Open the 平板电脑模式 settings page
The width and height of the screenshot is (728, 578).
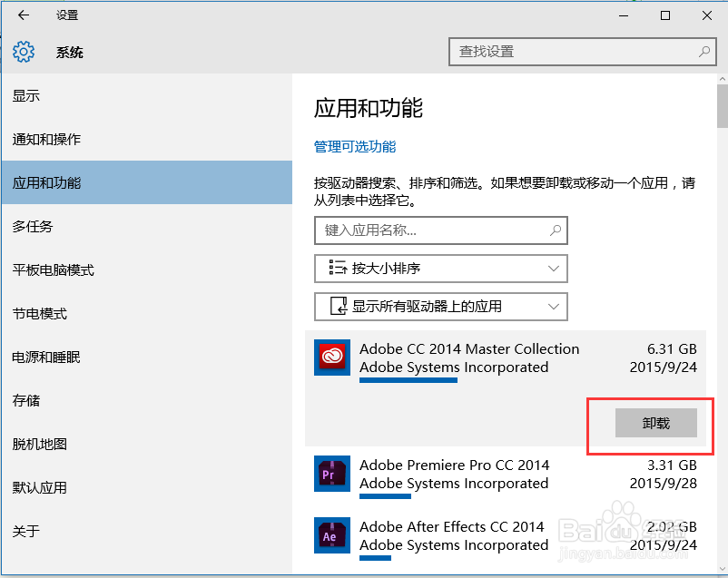pyautogui.click(x=54, y=270)
